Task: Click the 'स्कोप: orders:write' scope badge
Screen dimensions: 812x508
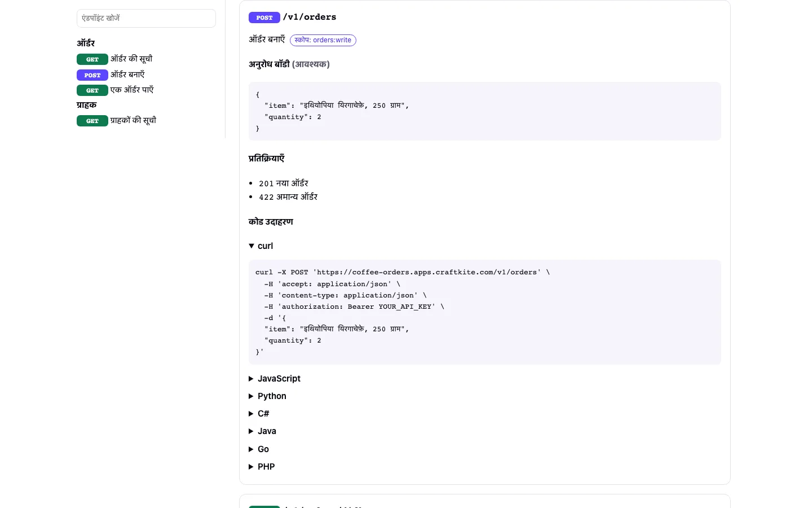Action: pos(323,40)
